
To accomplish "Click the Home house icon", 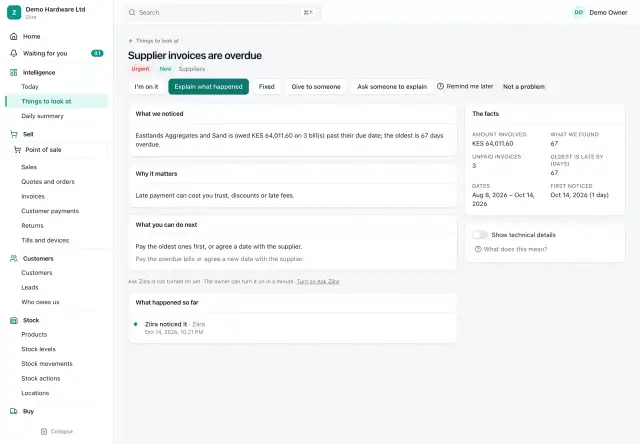I will [13, 36].
